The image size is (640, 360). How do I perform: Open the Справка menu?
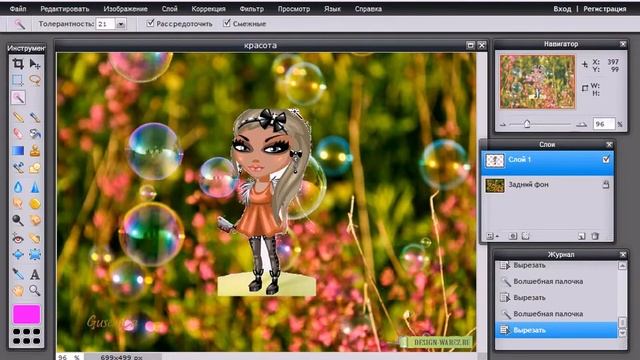[x=368, y=9]
